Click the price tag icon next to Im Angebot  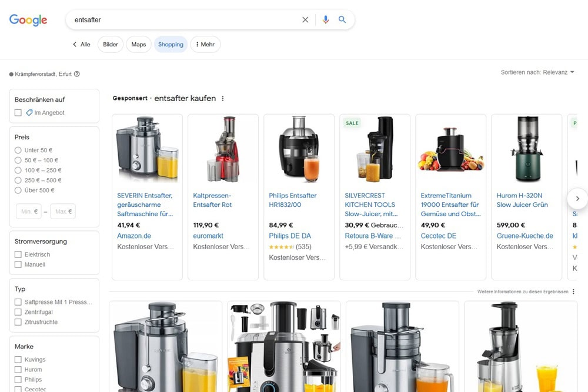[29, 112]
